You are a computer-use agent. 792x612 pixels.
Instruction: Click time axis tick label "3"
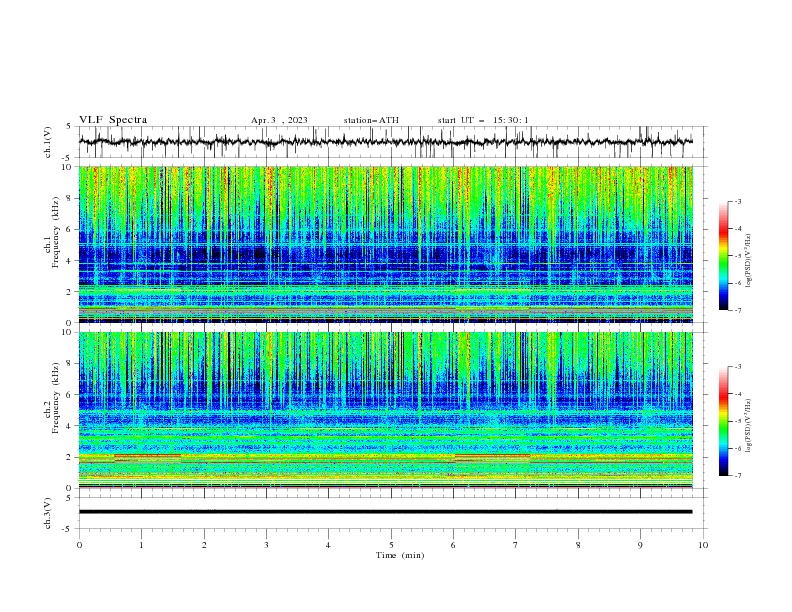click(x=266, y=545)
